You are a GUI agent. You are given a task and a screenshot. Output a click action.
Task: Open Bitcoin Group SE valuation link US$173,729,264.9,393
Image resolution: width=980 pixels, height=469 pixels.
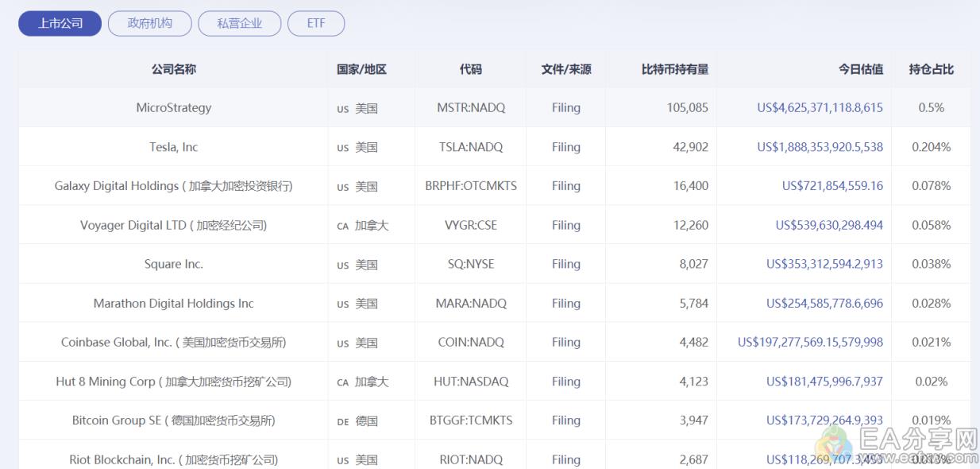[x=824, y=421]
